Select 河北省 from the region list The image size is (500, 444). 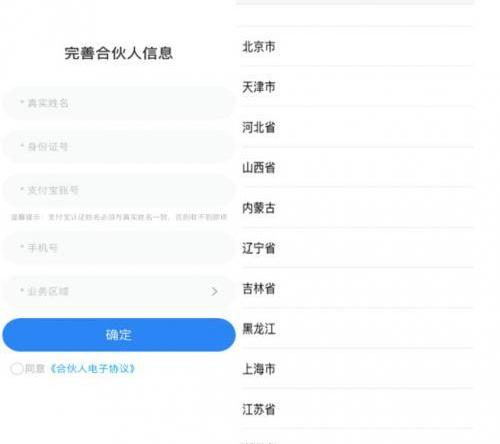coord(357,127)
